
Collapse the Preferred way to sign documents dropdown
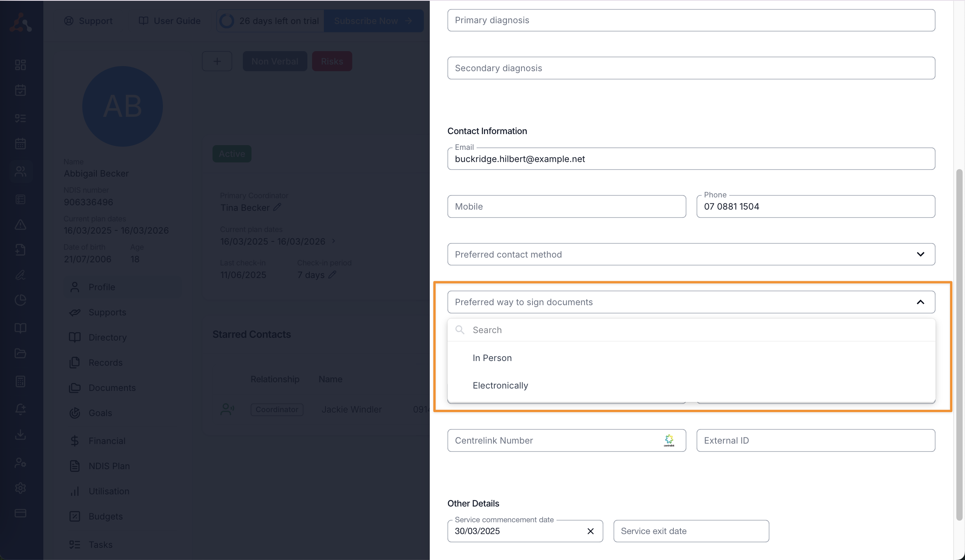tap(920, 302)
